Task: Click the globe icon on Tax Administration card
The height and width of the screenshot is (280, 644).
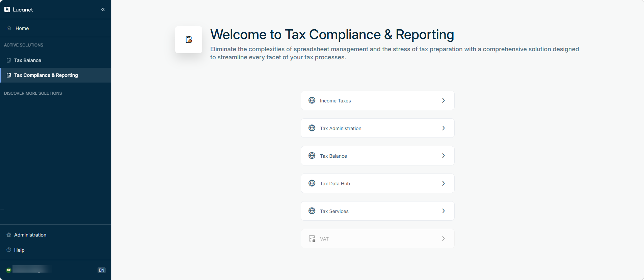Action: point(312,128)
